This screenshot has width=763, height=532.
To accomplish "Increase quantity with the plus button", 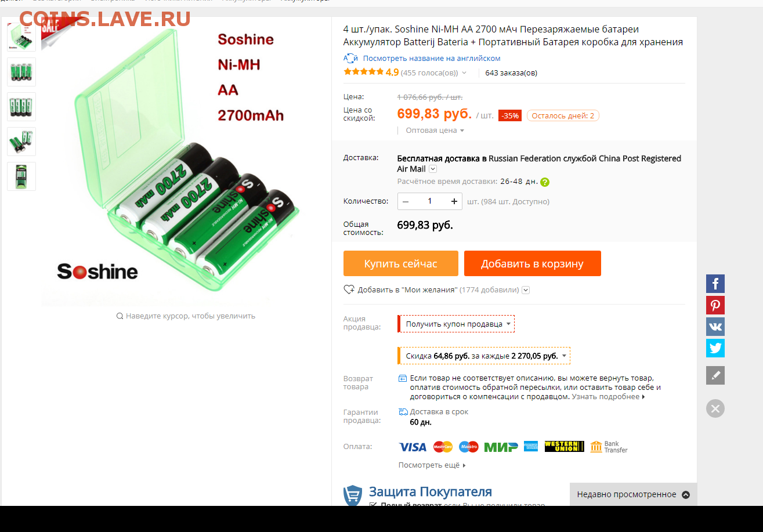I will (x=454, y=201).
